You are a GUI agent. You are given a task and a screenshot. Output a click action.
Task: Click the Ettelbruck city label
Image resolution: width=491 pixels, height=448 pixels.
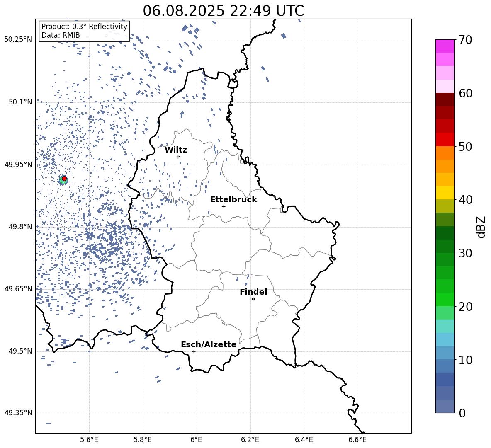coord(233,200)
